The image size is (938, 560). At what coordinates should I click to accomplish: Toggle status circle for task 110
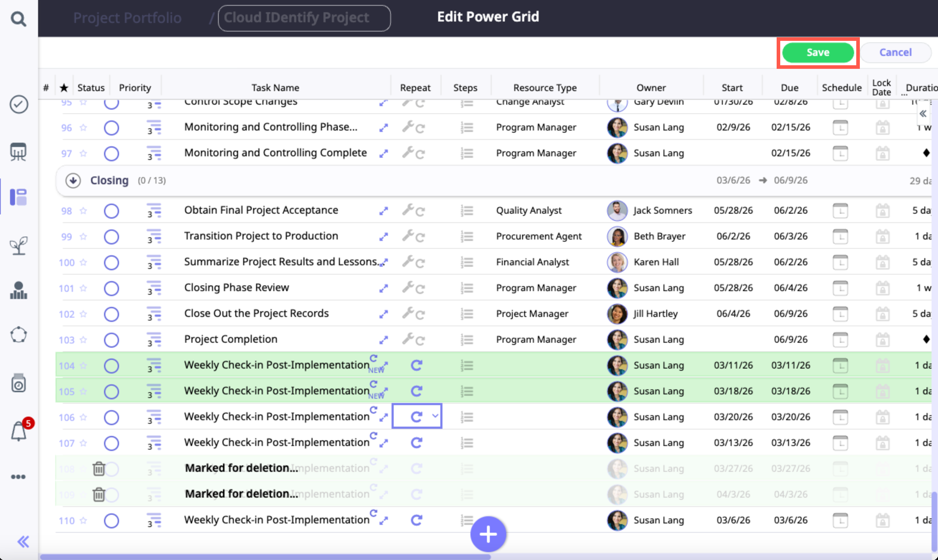pyautogui.click(x=111, y=521)
